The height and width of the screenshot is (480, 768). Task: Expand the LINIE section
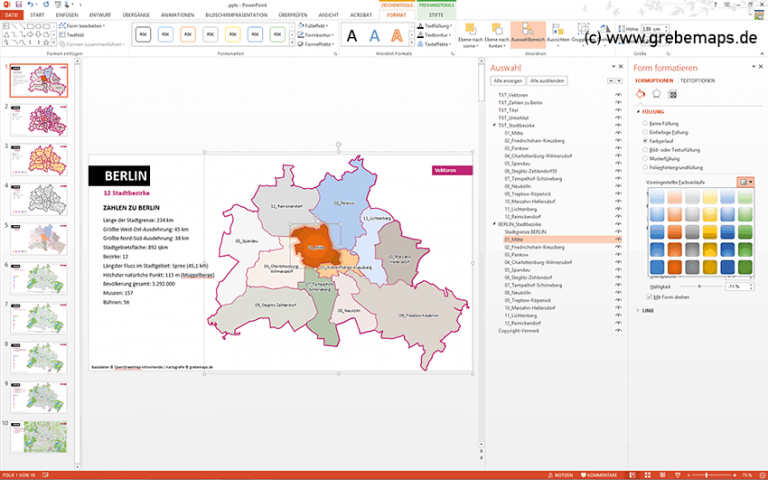click(648, 311)
